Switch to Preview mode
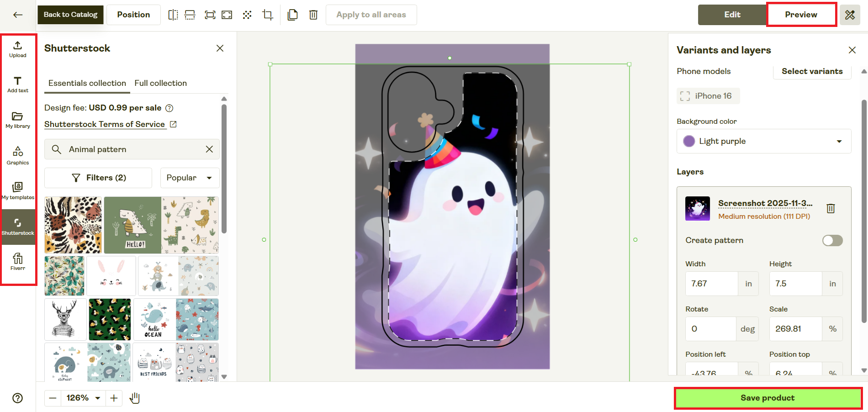Image resolution: width=868 pixels, height=412 pixels. pyautogui.click(x=801, y=14)
